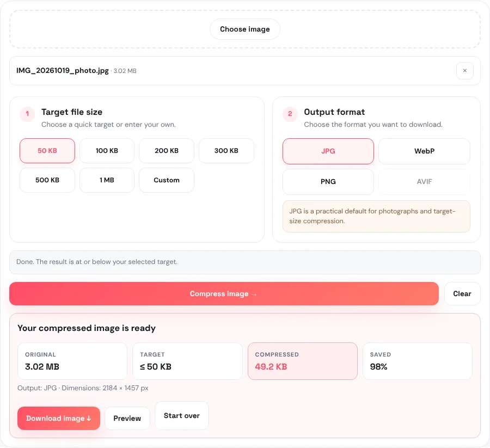Viewport: 490px width, 448px height.
Task: Click the text 'Choose the format you want to download.'
Action: (373, 124)
